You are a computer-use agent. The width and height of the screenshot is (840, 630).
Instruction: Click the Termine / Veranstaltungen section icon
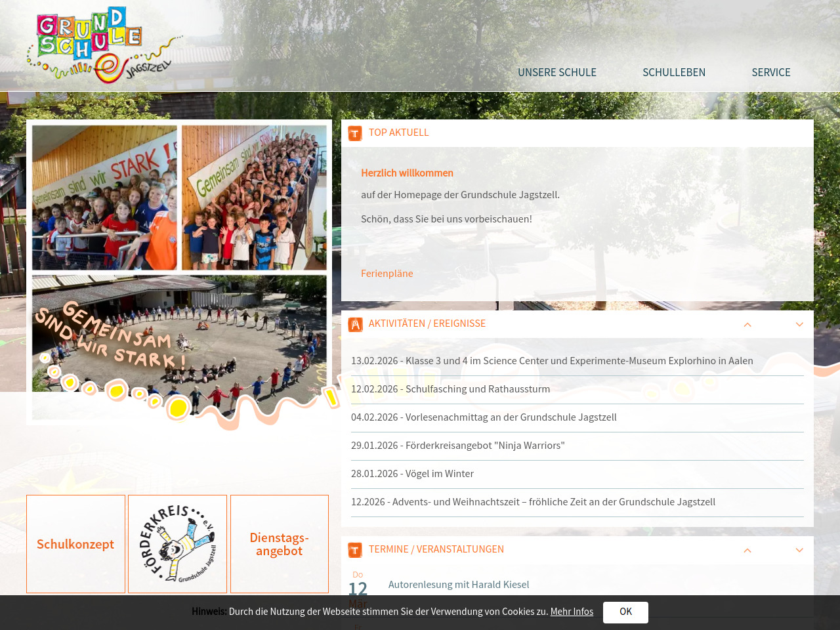coord(355,550)
